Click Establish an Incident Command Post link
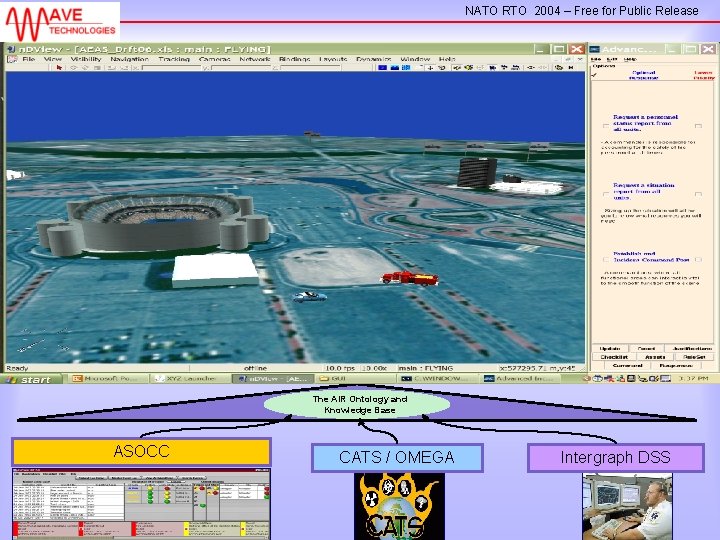 [x=651, y=256]
